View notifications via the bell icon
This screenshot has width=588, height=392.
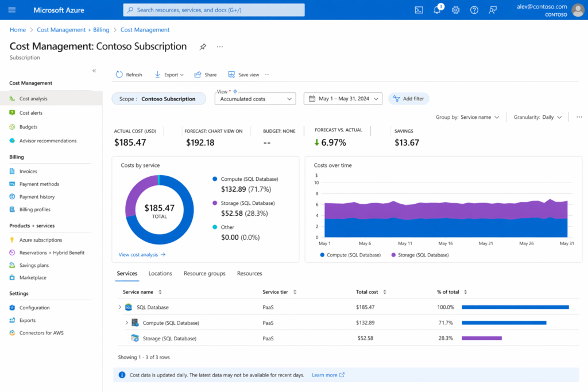pos(436,10)
